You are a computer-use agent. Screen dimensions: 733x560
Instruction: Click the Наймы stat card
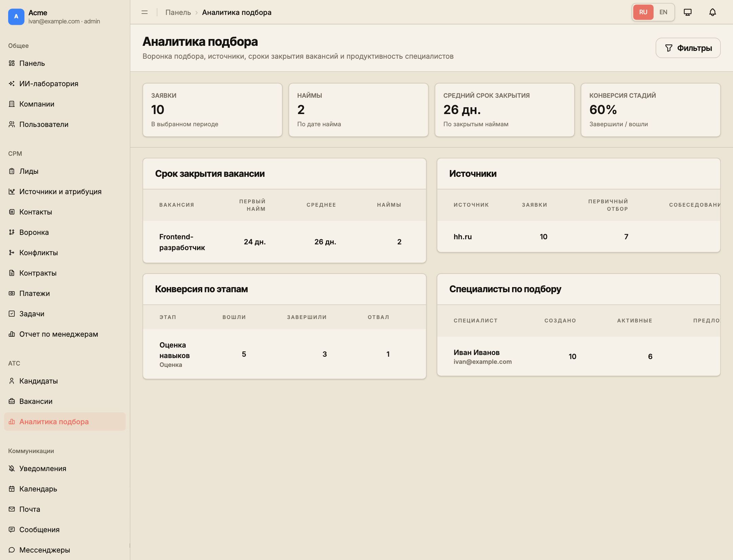(x=358, y=110)
